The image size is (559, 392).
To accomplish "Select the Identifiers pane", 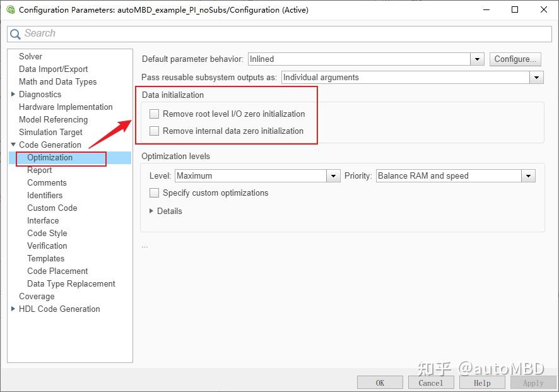I will pos(45,195).
